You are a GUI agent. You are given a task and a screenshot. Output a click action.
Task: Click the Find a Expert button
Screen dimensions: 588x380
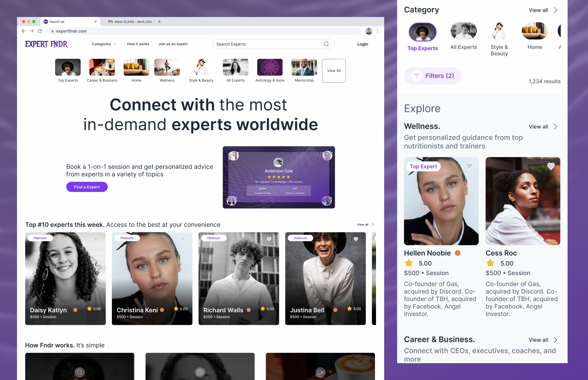tap(87, 187)
